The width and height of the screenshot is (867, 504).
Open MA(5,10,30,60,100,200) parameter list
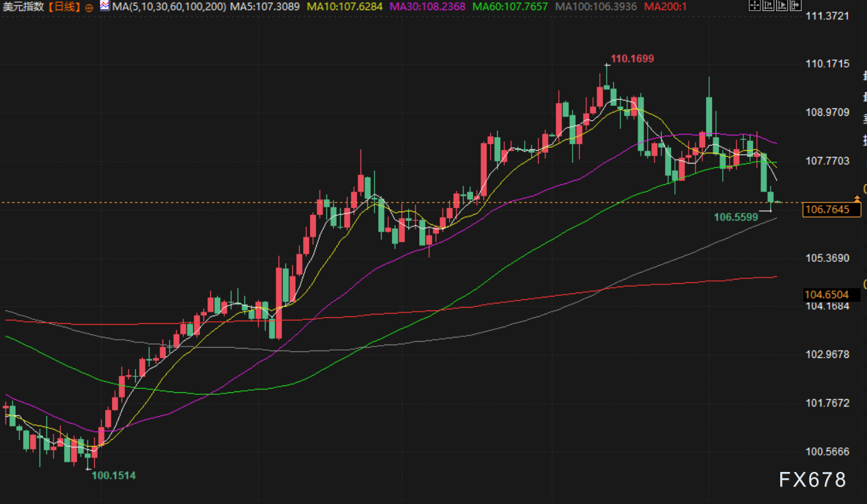(x=168, y=7)
